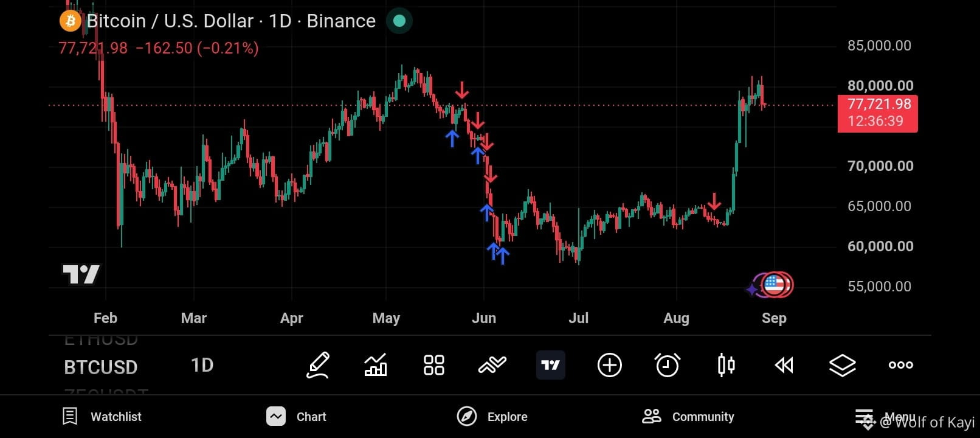Create an alert with alarm clock icon
This screenshot has height=438, width=980.
pos(668,365)
